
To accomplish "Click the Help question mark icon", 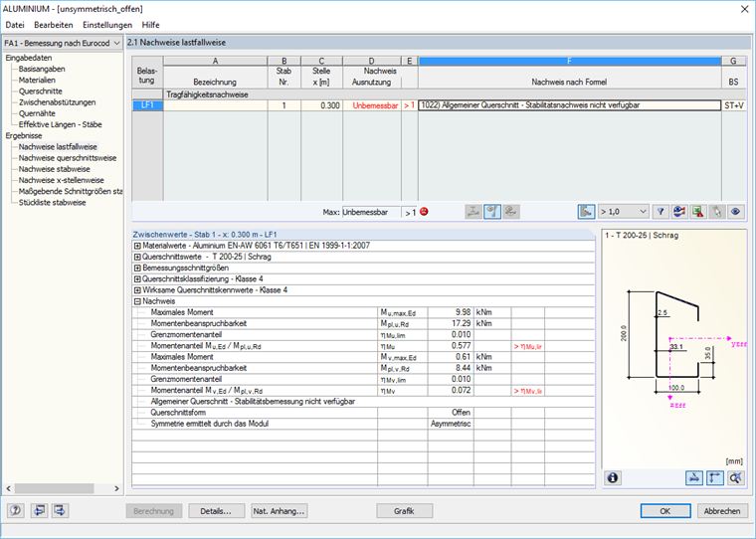I will (x=16, y=510).
